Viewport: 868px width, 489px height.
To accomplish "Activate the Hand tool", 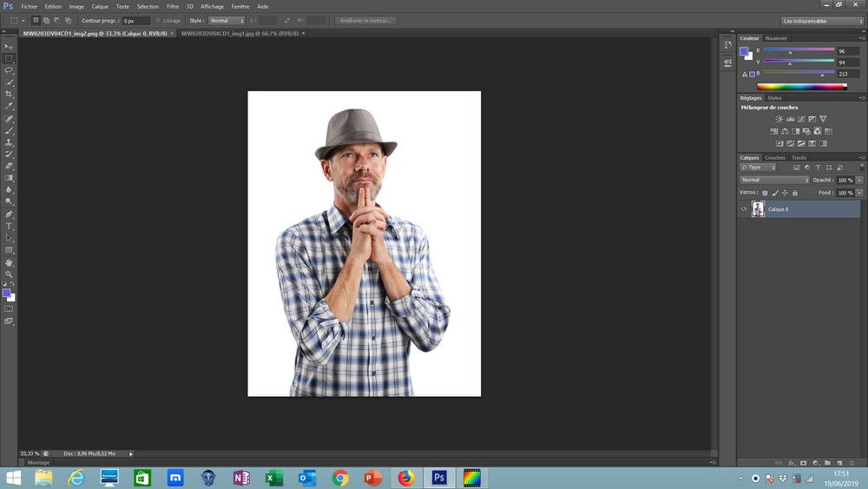I will (x=10, y=262).
